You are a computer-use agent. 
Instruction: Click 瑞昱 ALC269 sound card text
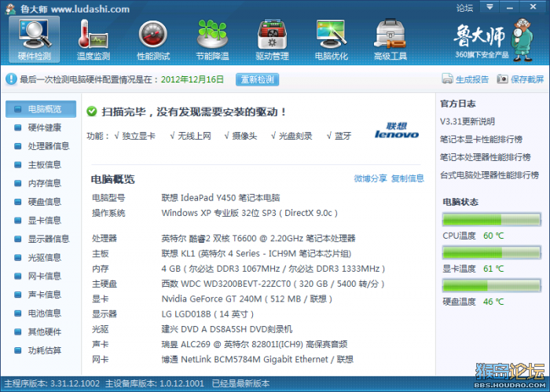point(255,344)
